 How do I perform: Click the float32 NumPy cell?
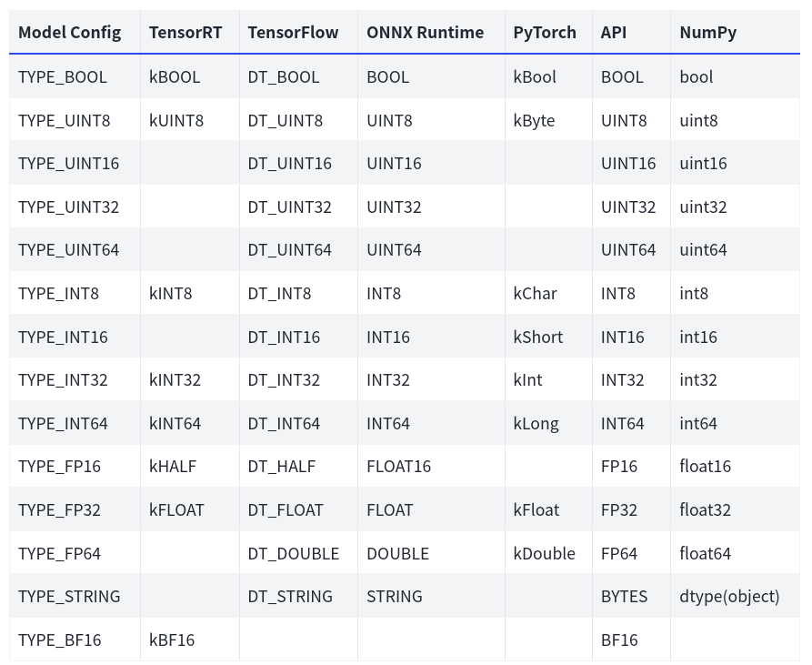[705, 510]
